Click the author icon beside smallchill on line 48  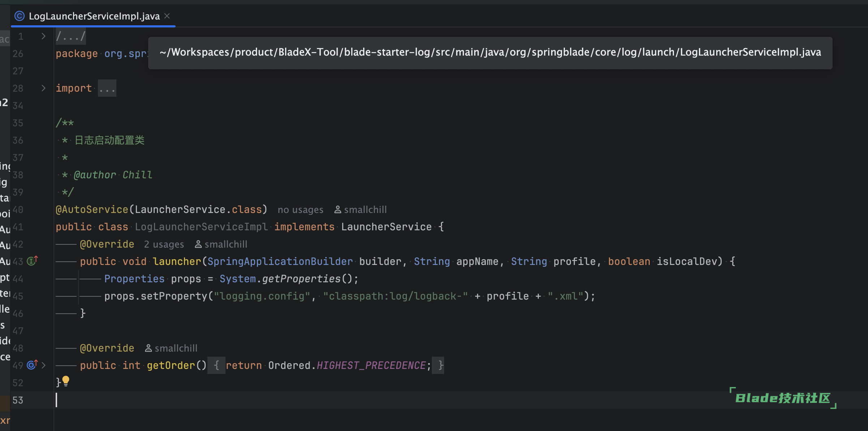tap(148, 348)
